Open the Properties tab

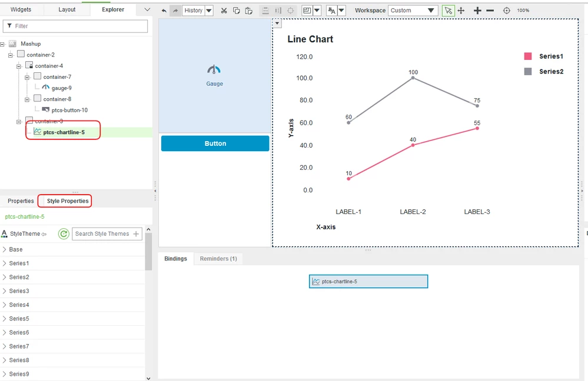[x=21, y=201]
